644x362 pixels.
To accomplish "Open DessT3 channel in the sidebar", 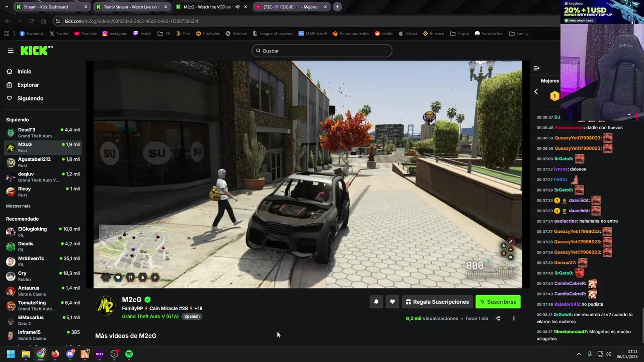I will click(x=43, y=133).
